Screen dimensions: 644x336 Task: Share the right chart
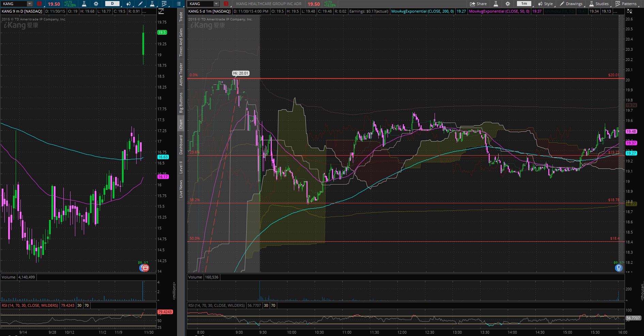click(x=478, y=4)
